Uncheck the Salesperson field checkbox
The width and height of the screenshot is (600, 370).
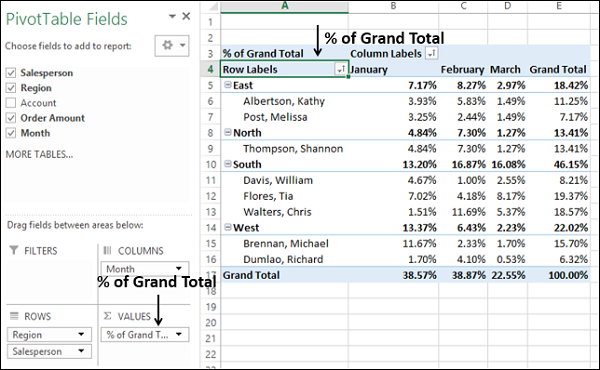(x=11, y=73)
